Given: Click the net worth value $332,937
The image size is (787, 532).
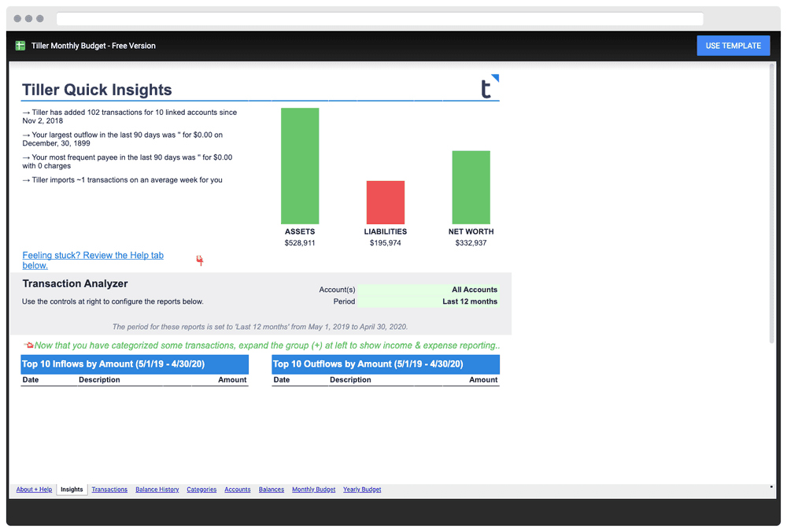Looking at the screenshot, I should coord(471,243).
